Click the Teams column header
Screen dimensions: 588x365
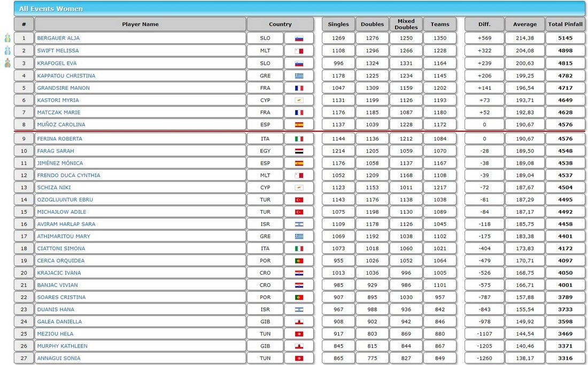point(440,24)
